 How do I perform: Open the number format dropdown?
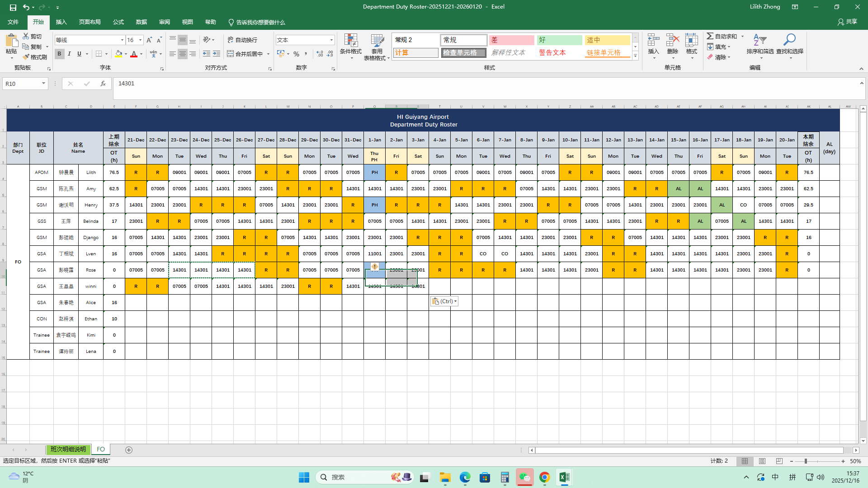[x=331, y=40]
